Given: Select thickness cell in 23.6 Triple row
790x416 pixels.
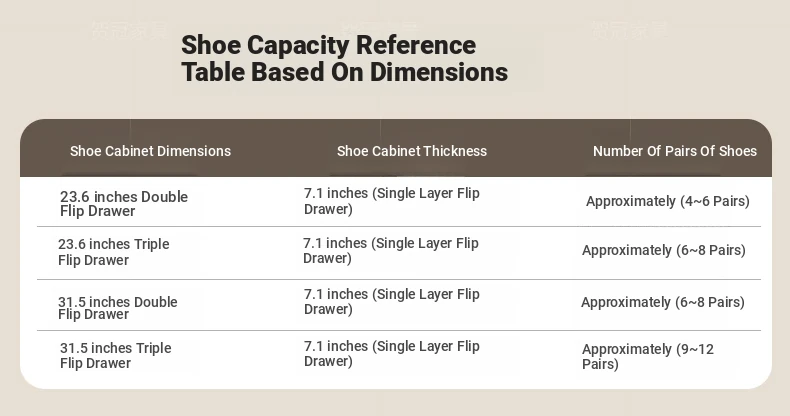Looking at the screenshot, I should (390, 250).
